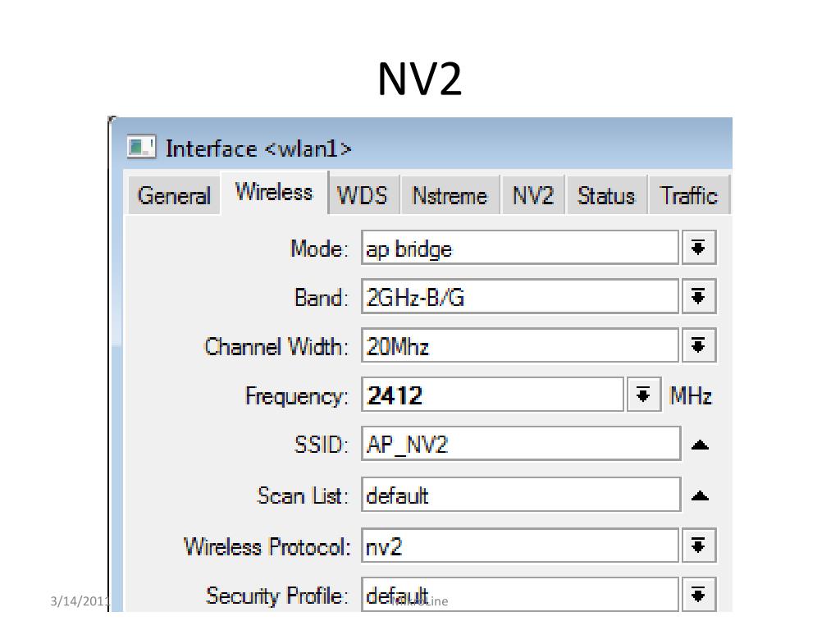This screenshot has width=840, height=630.
Task: Expand the Mode dropdown arrow
Action: coord(699,249)
